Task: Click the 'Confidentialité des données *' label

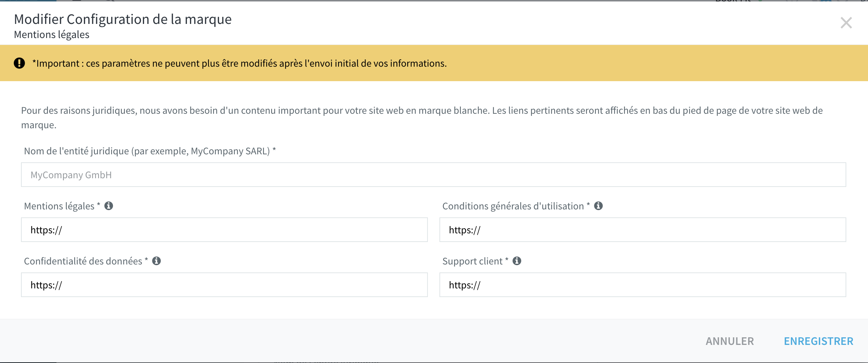Action: [86, 261]
